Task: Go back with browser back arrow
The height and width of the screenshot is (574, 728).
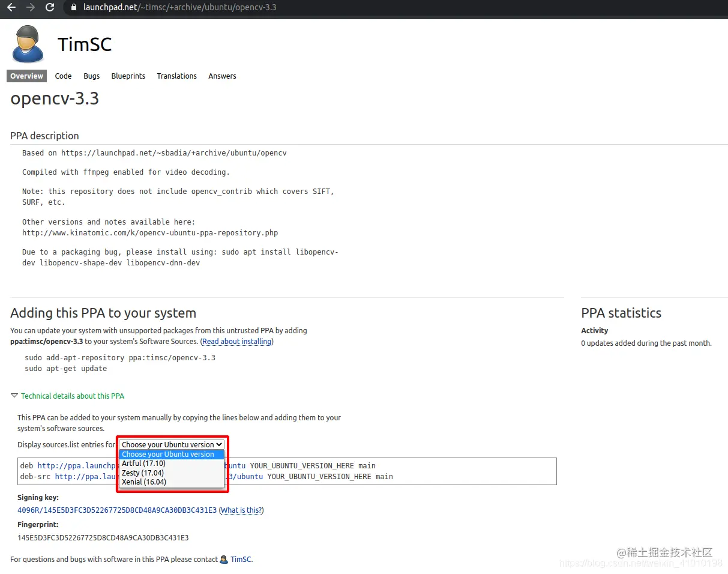Action: [11, 7]
